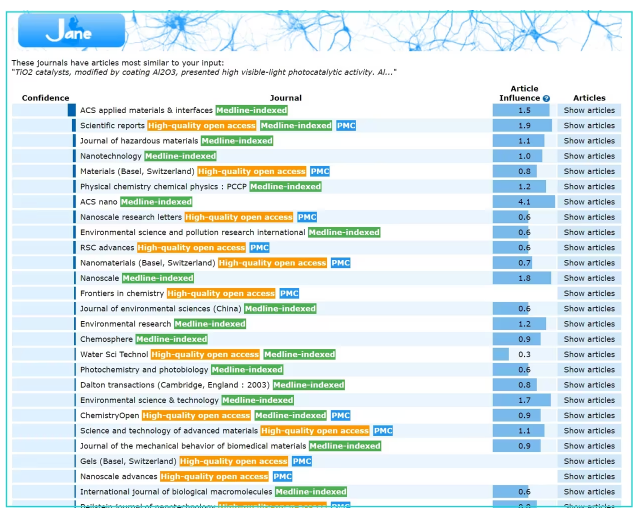Click the Confidence column header
This screenshot has width=637, height=516.
click(46, 98)
